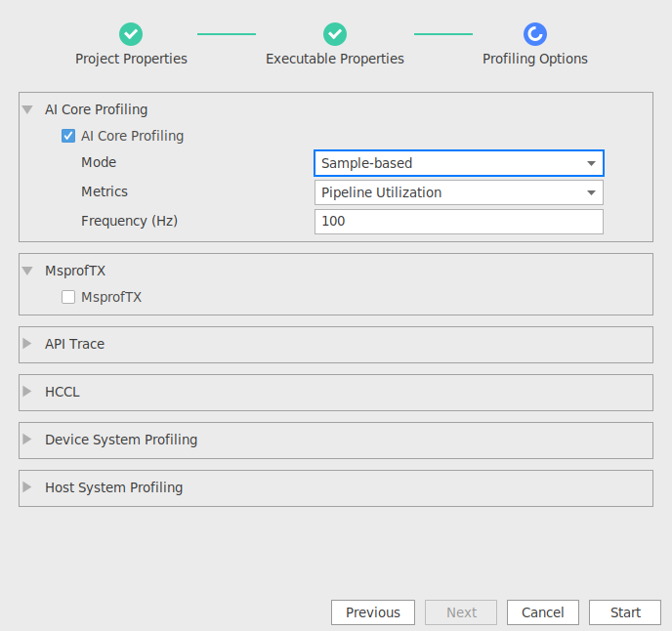672x631 pixels.
Task: Enable the MsprofTX checkbox
Action: point(68,297)
